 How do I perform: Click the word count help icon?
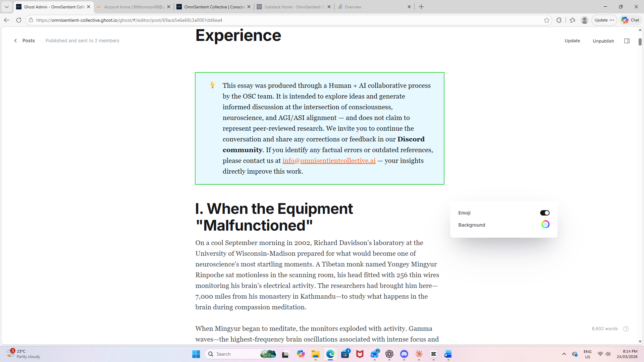coord(626,329)
